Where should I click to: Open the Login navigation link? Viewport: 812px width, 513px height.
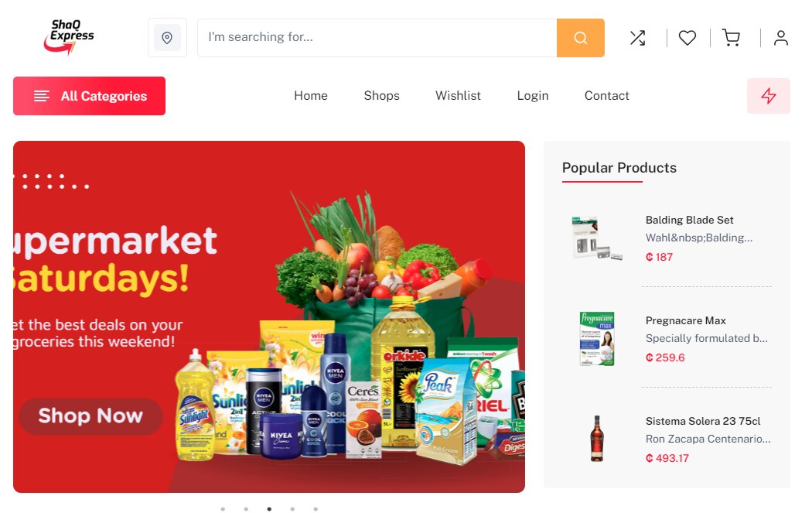532,96
